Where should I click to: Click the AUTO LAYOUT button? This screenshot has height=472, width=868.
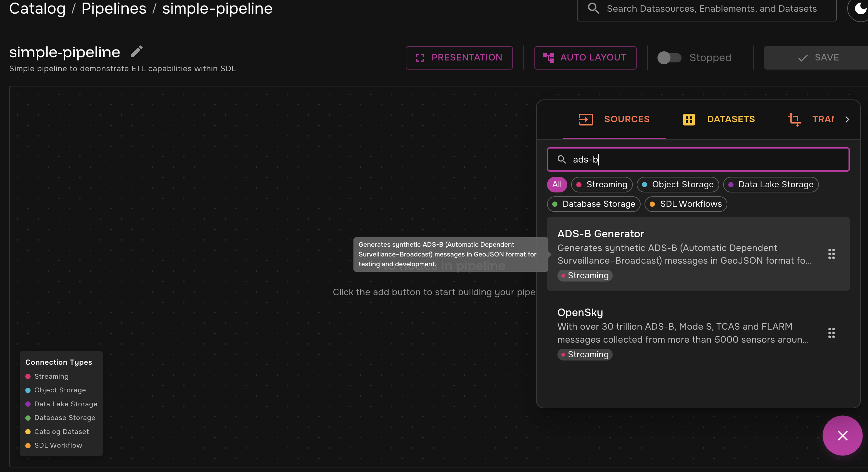(585, 58)
